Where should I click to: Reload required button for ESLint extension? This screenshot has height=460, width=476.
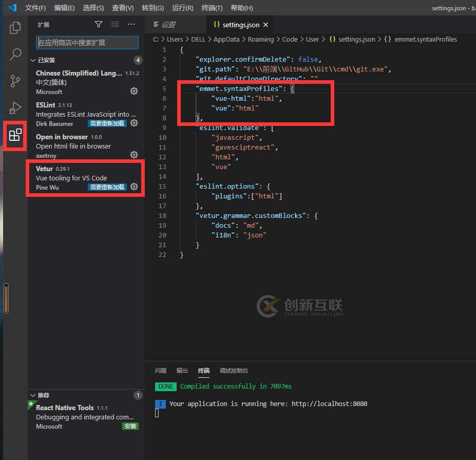(x=107, y=123)
